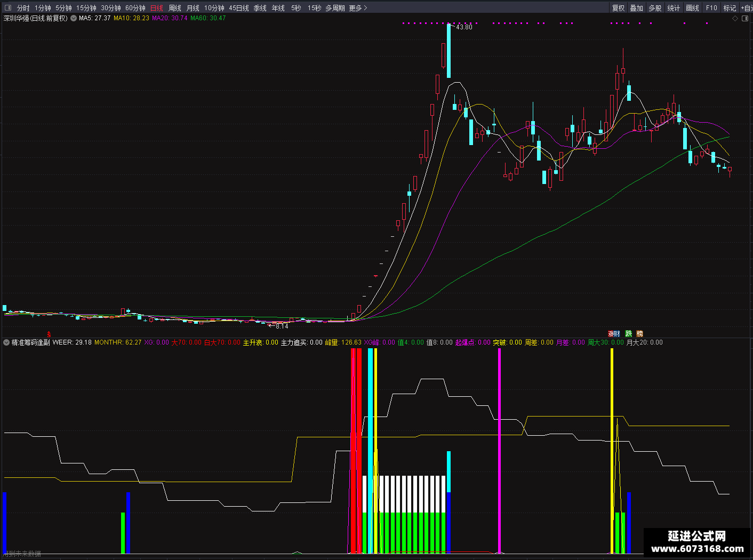The image size is (753, 560).
Task: Click the MA60 green moving average legend
Action: [x=208, y=18]
